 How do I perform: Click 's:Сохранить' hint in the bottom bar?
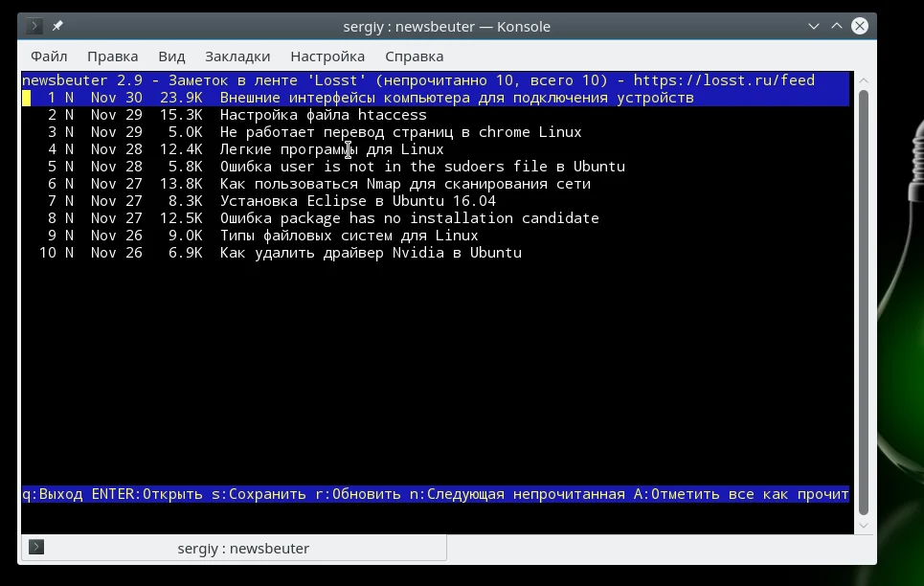pos(259,494)
